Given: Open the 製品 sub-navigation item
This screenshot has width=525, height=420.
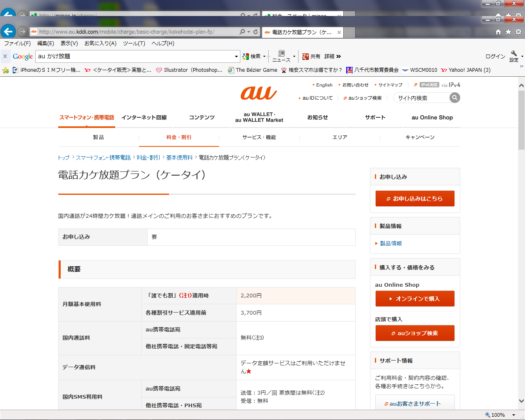Looking at the screenshot, I should coord(98,137).
